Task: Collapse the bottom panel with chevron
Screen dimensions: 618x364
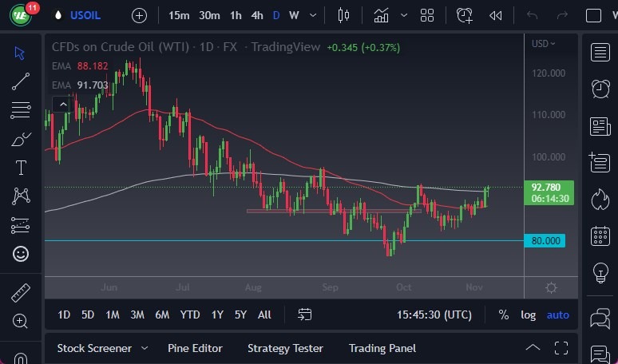Action: tap(533, 347)
